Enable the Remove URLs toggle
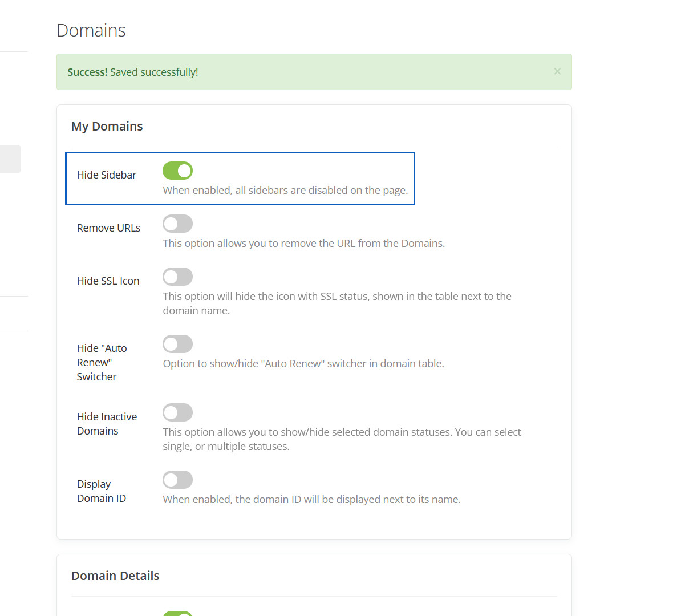Viewport: 685px width, 616px height. click(x=177, y=224)
